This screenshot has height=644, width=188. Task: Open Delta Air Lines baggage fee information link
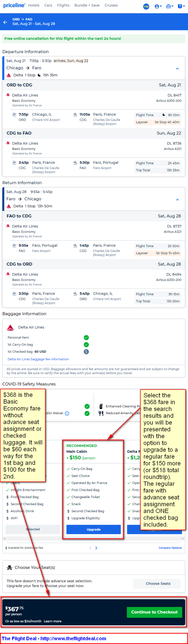pos(38,359)
